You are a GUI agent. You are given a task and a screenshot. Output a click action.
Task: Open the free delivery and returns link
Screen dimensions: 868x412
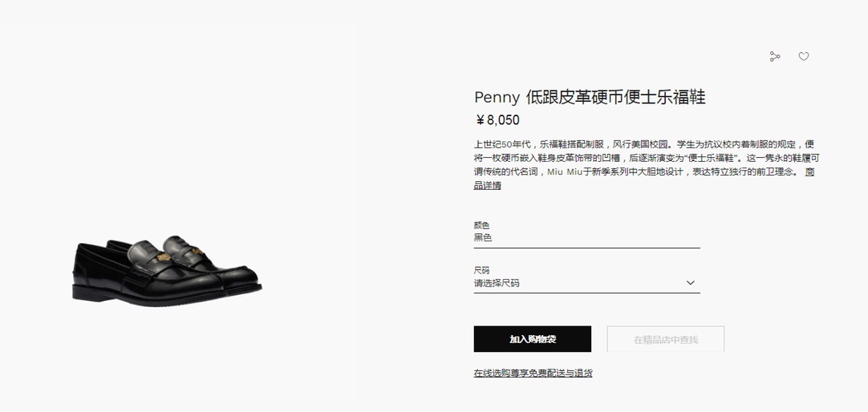point(533,373)
